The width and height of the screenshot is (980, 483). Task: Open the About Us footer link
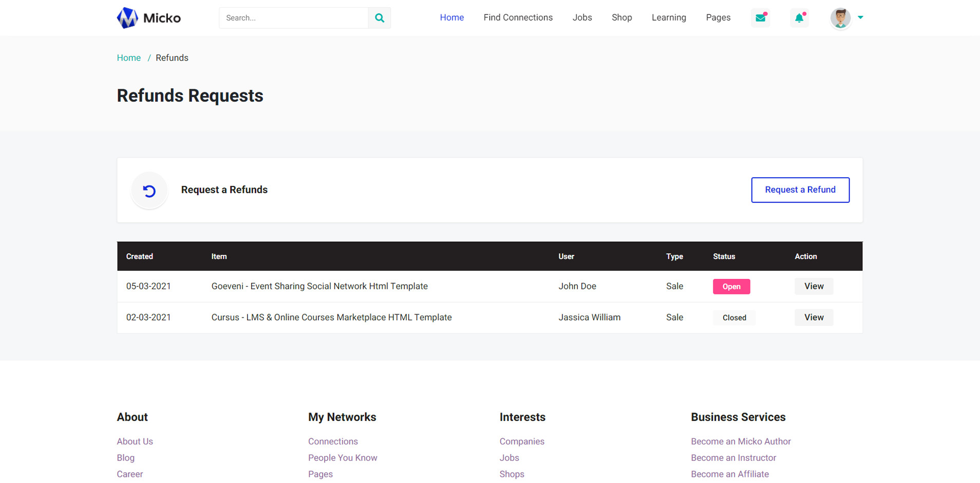pos(135,441)
